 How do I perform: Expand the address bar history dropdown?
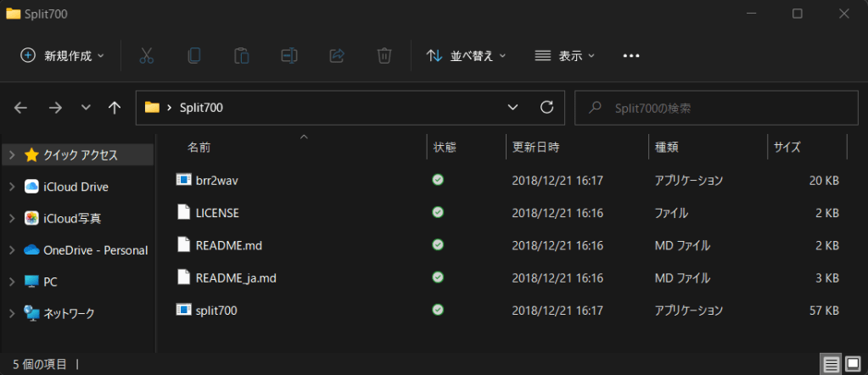512,108
